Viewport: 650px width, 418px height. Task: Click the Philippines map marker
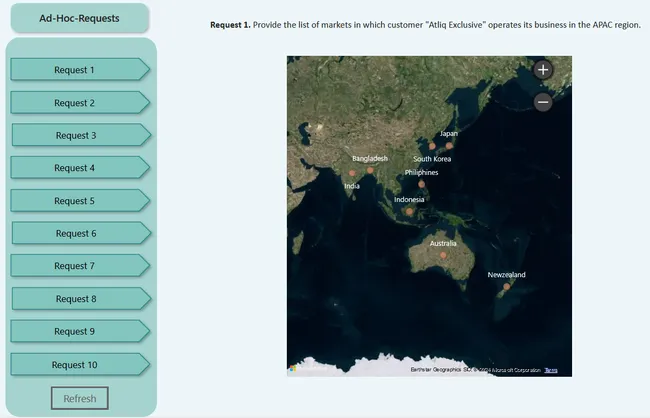[421, 184]
